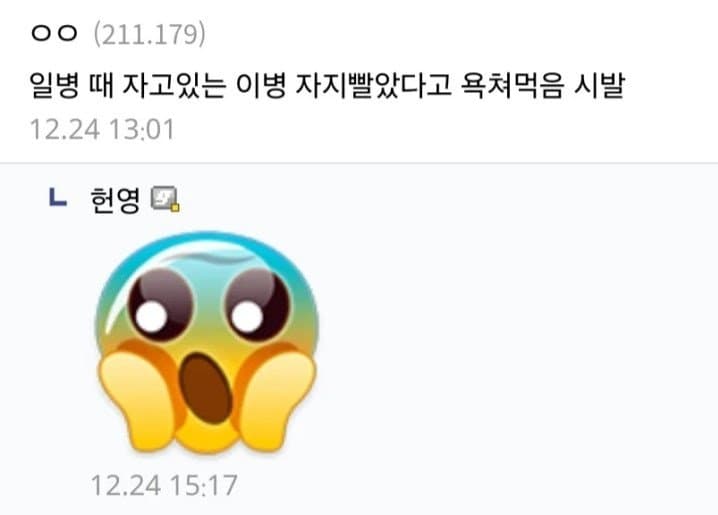Click the divider line above the reply
The height and width of the screenshot is (515, 718).
[359, 163]
